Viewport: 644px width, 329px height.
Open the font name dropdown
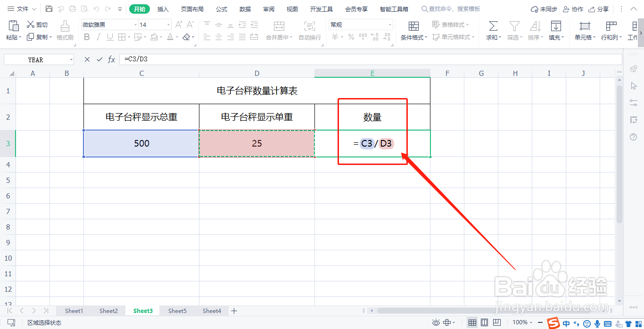(135, 24)
